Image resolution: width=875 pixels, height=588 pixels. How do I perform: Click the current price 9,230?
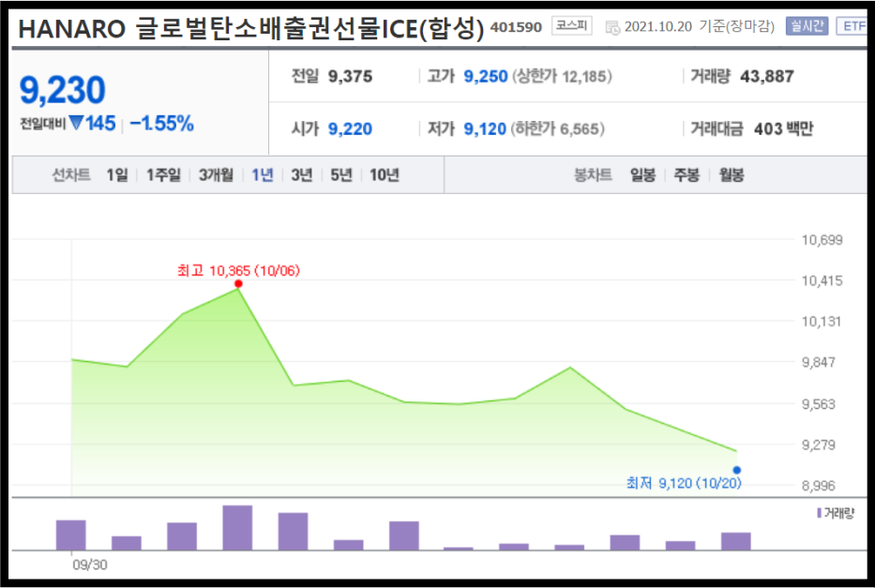click(63, 90)
